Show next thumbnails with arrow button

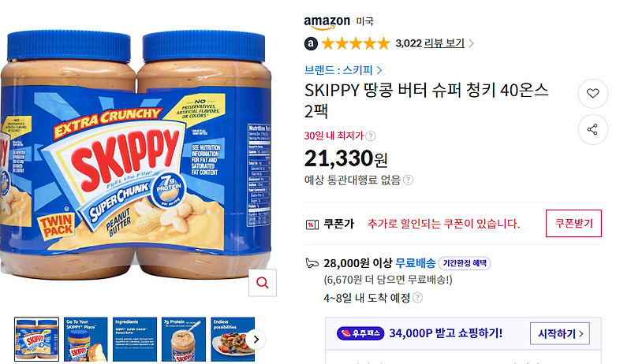click(256, 340)
